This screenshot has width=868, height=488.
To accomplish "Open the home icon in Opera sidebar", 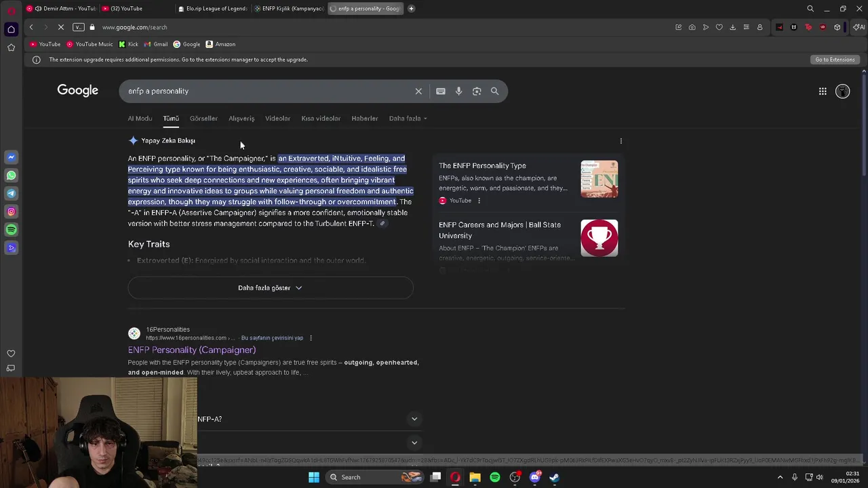I will 11,29.
